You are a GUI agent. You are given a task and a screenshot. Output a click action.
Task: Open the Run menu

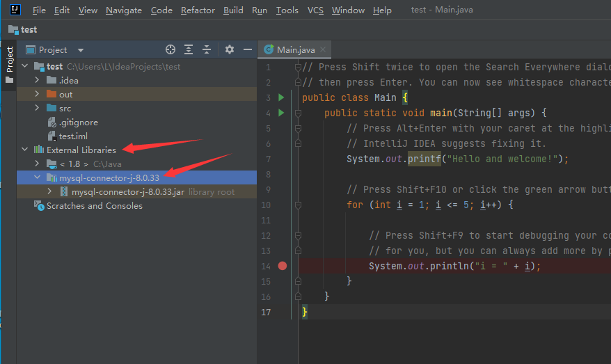coord(260,10)
